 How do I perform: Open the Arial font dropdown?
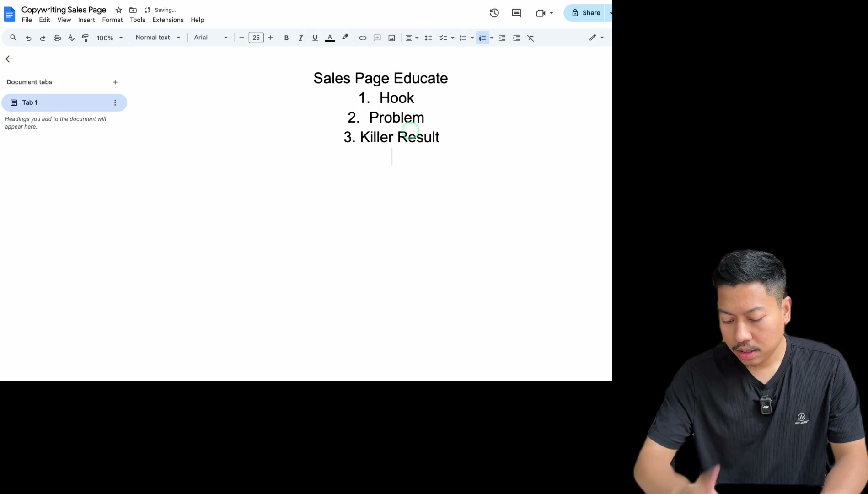tap(211, 38)
